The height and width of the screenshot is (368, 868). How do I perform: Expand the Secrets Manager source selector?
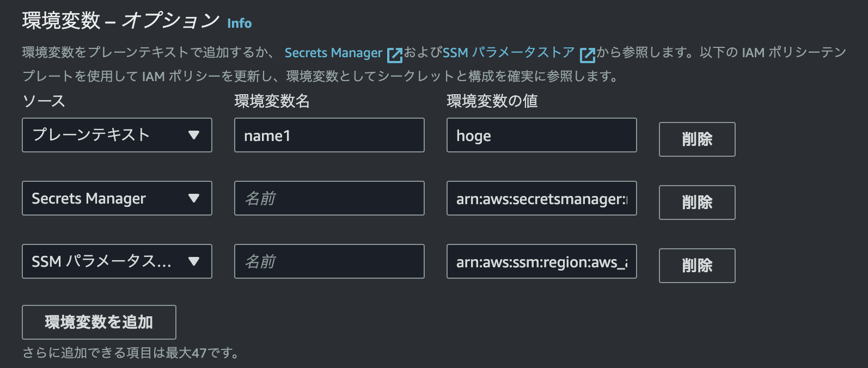[117, 198]
